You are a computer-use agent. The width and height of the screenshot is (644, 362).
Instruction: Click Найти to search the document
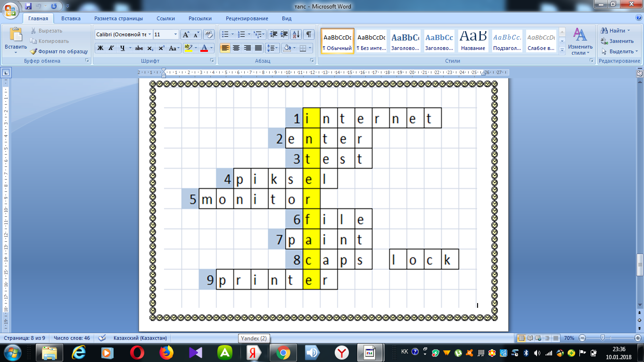(616, 31)
